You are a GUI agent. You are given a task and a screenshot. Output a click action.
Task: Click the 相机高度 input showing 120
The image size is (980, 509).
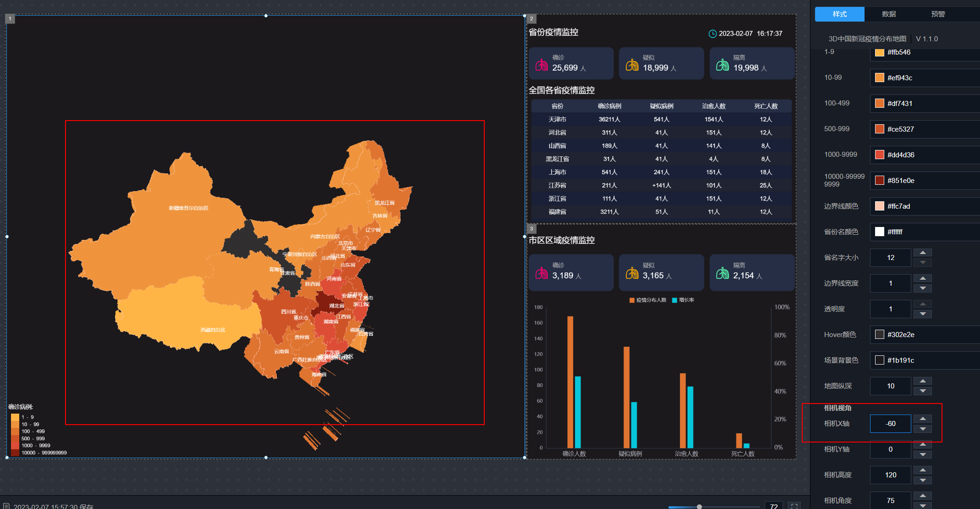[x=891, y=475]
